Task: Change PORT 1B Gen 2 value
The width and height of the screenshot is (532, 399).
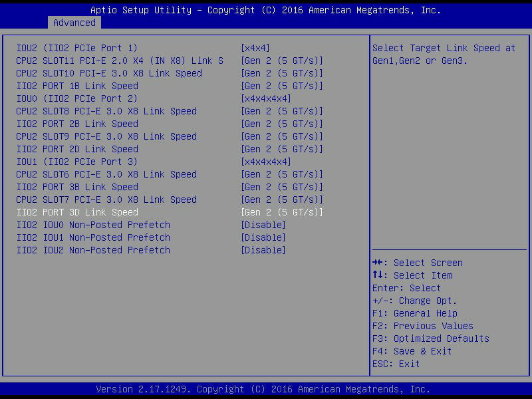Action: coord(281,86)
